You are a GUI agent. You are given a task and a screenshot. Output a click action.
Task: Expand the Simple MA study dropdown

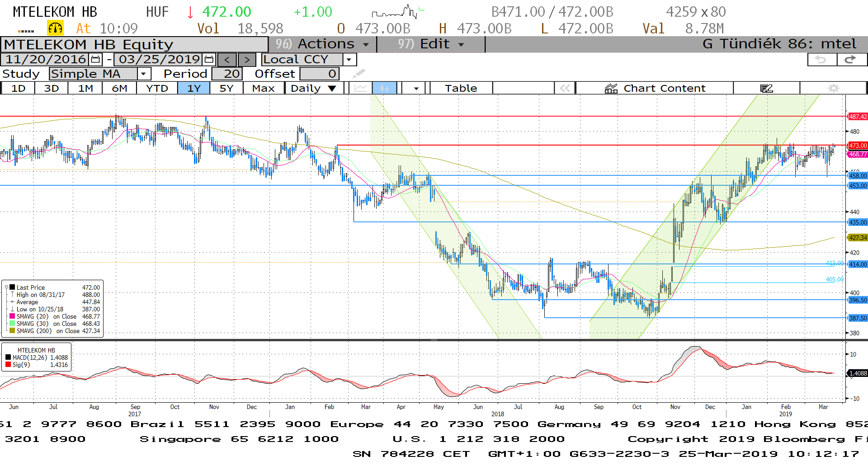pyautogui.click(x=143, y=74)
